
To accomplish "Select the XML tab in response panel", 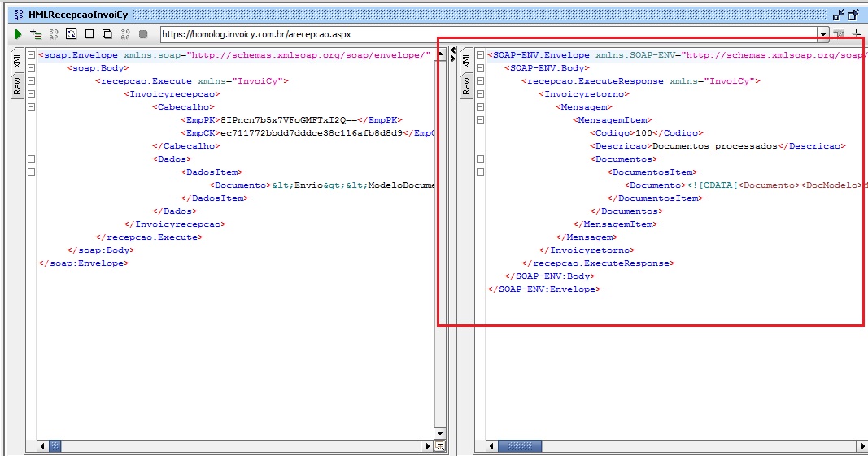I will coord(466,60).
